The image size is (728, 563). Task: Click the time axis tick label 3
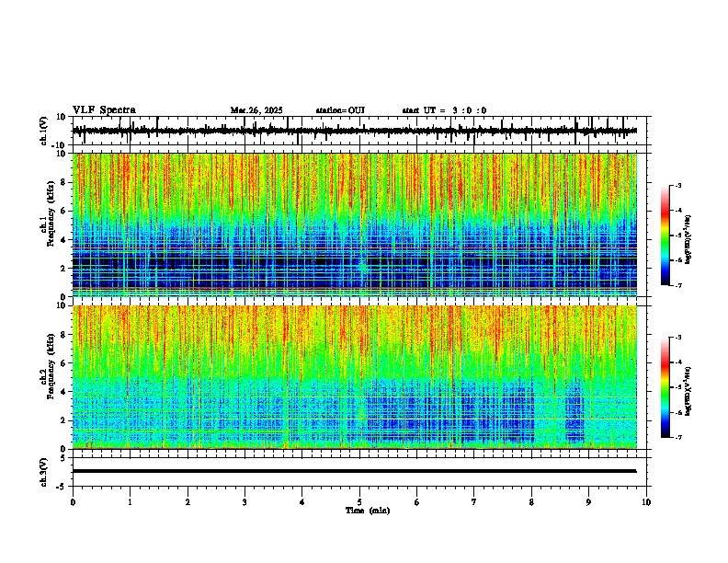[x=245, y=502]
